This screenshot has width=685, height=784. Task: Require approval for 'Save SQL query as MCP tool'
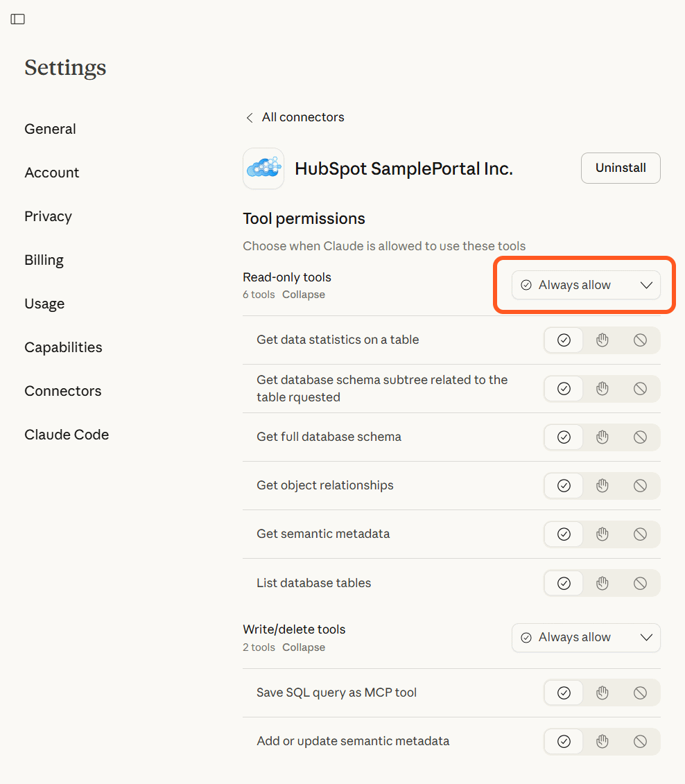coord(602,692)
